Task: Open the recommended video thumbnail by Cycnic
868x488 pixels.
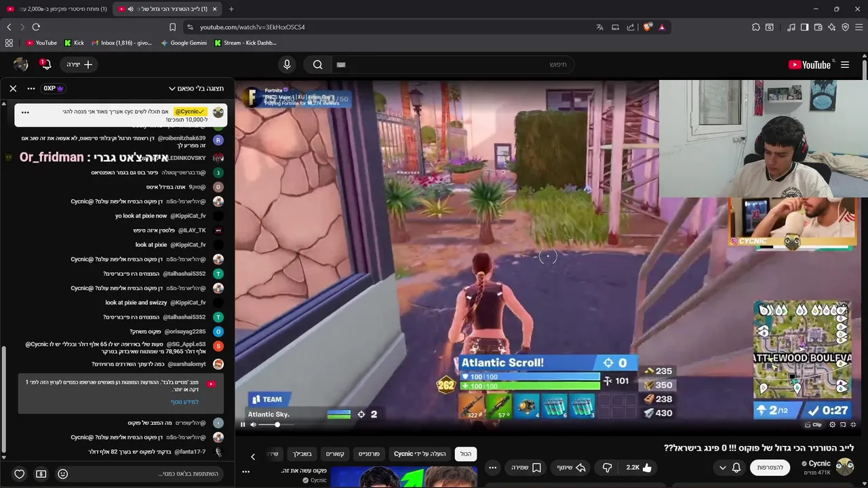Action: point(403,476)
